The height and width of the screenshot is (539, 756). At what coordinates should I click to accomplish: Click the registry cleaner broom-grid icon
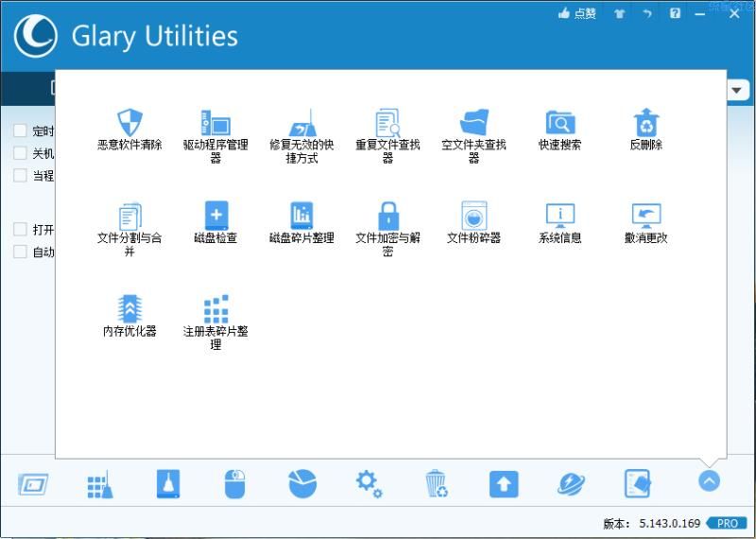100,484
